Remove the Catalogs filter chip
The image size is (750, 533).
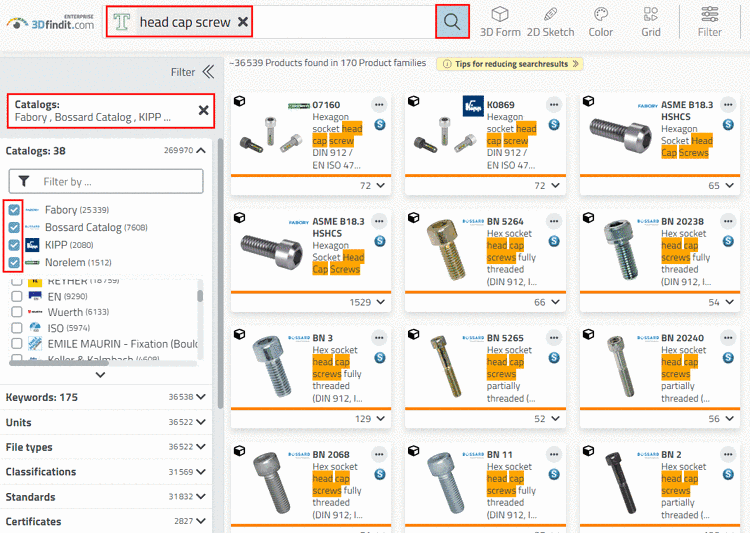pyautogui.click(x=204, y=110)
